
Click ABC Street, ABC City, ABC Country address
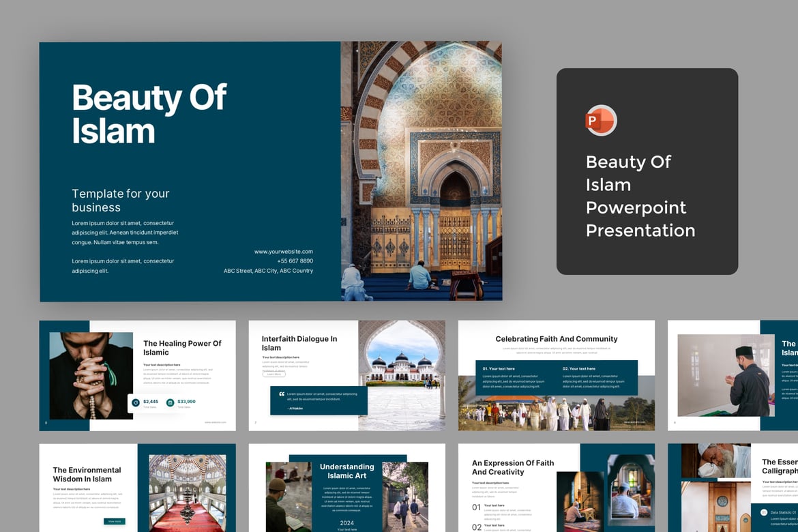268,271
